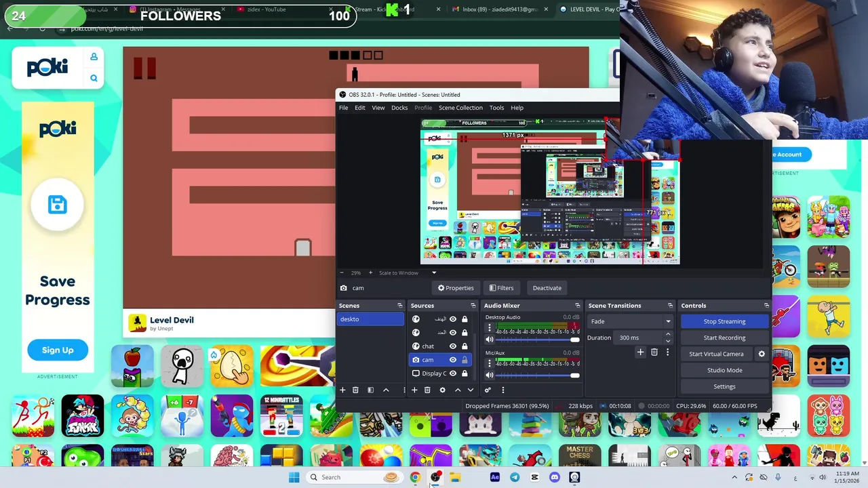The height and width of the screenshot is (488, 868).
Task: Pause the Level Devil game
Action: [144, 68]
